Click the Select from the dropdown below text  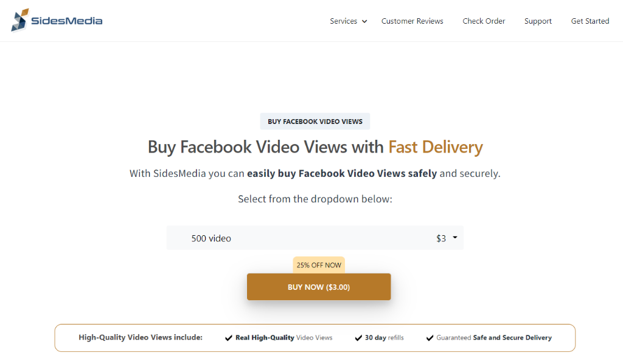[x=315, y=199]
